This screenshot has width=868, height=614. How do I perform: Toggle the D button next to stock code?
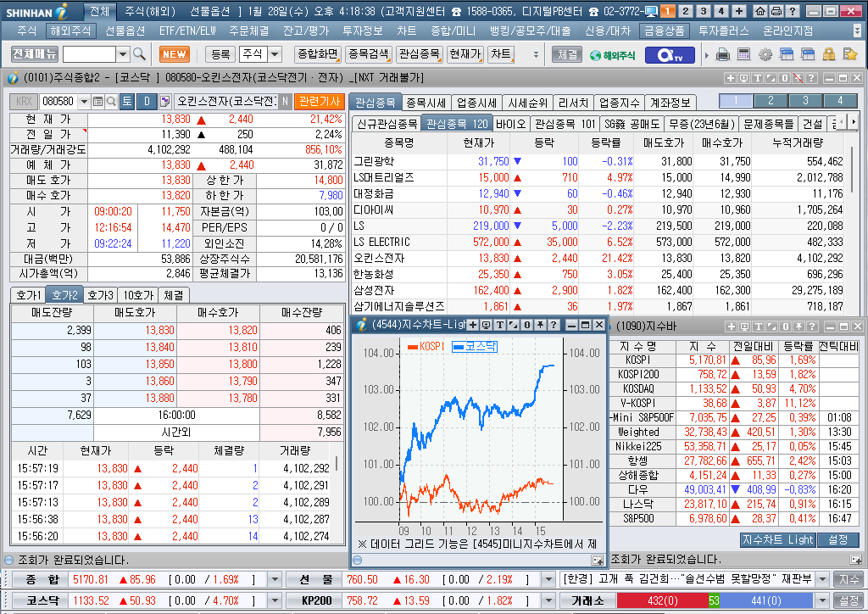click(x=147, y=101)
